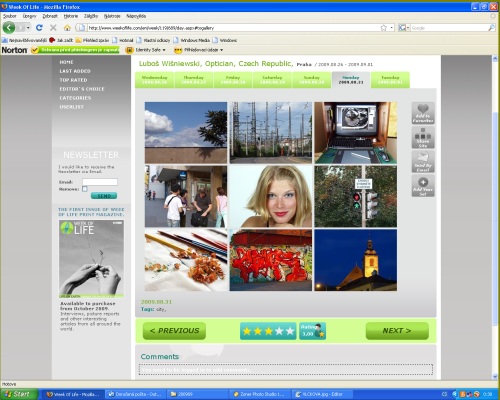Click the Firefox back arrow button
Image resolution: width=500 pixels, height=400 pixels.
click(x=9, y=28)
